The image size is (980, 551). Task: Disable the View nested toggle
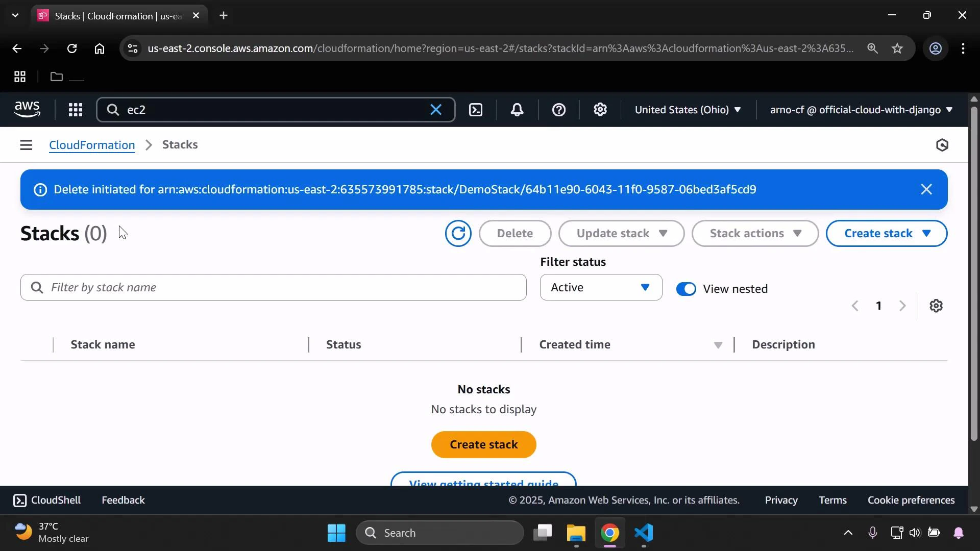(x=685, y=288)
